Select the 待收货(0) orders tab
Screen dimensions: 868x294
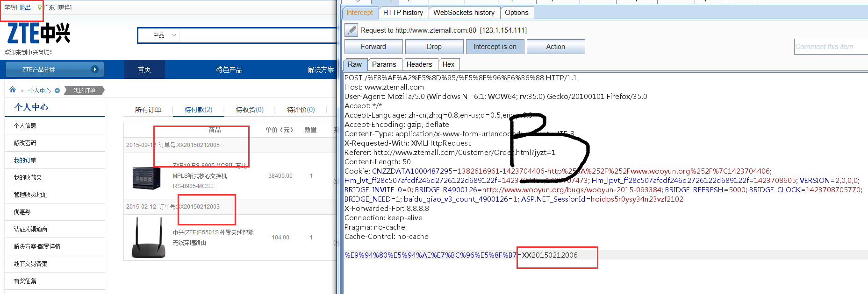pyautogui.click(x=250, y=110)
